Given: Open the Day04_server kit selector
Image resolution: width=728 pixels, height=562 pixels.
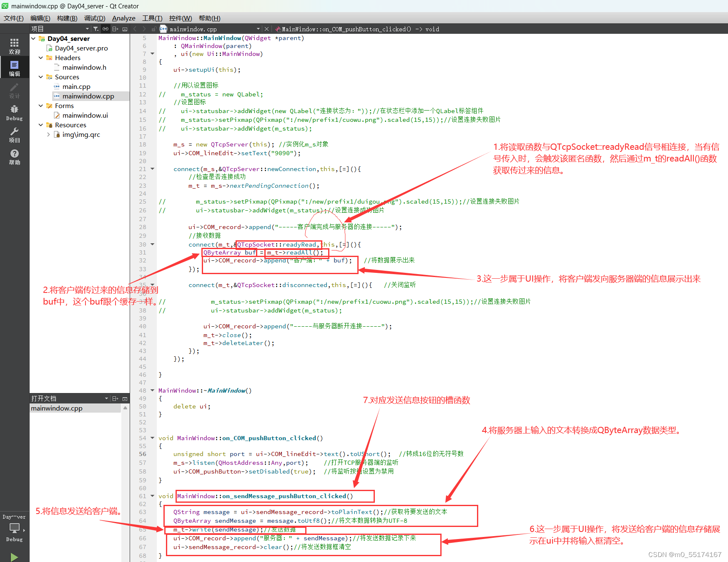Looking at the screenshot, I should pos(15,527).
